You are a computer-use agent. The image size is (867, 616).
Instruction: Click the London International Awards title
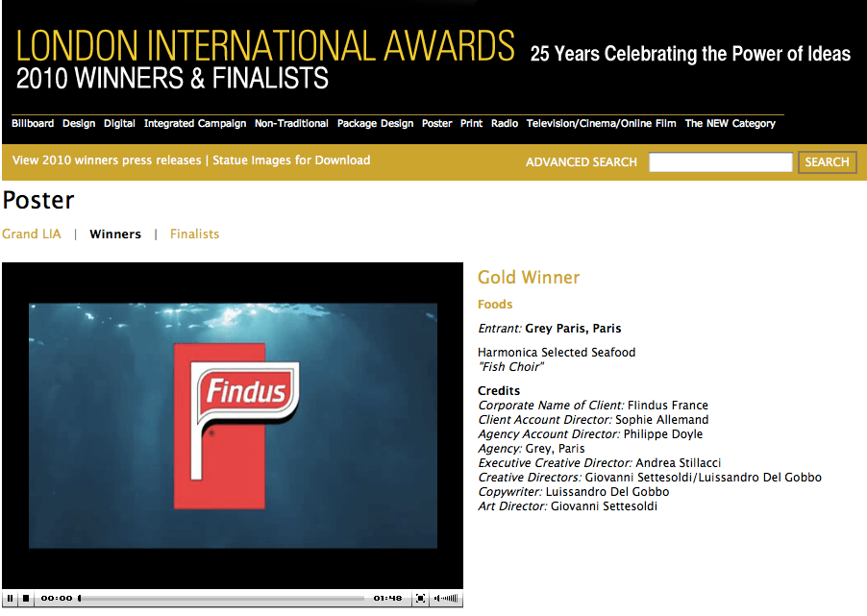point(265,45)
